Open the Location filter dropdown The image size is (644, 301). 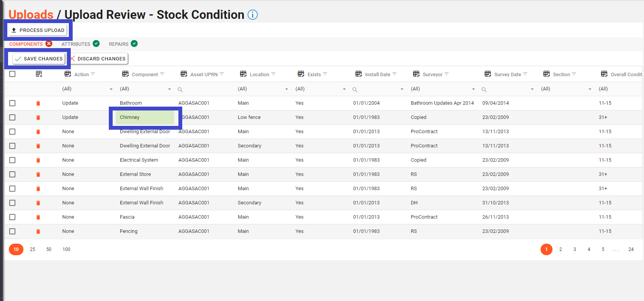pos(286,89)
